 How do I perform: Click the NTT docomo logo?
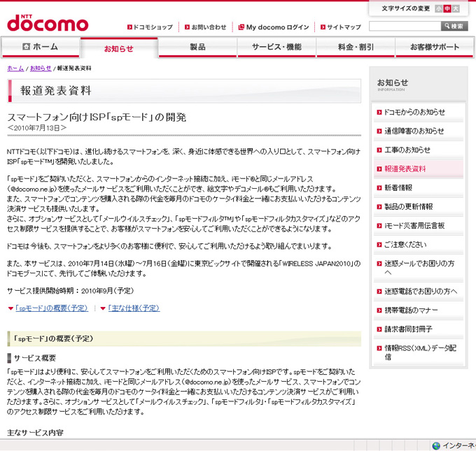48,23
